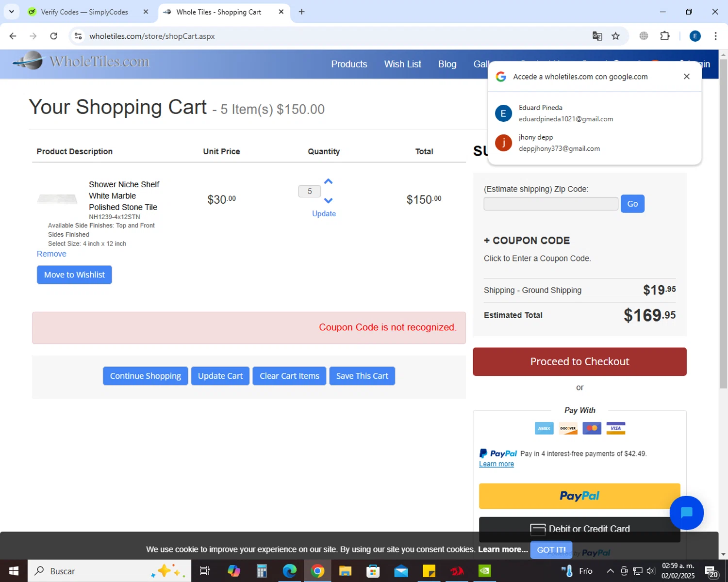Open the chat bubble widget
The height and width of the screenshot is (582, 728).
(686, 513)
